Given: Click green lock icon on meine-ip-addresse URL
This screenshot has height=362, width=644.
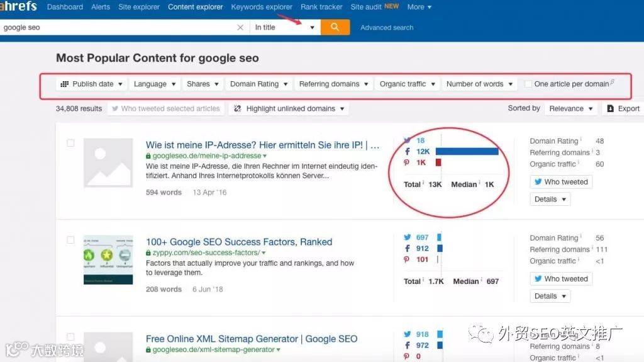Looking at the screenshot, I should tap(148, 156).
